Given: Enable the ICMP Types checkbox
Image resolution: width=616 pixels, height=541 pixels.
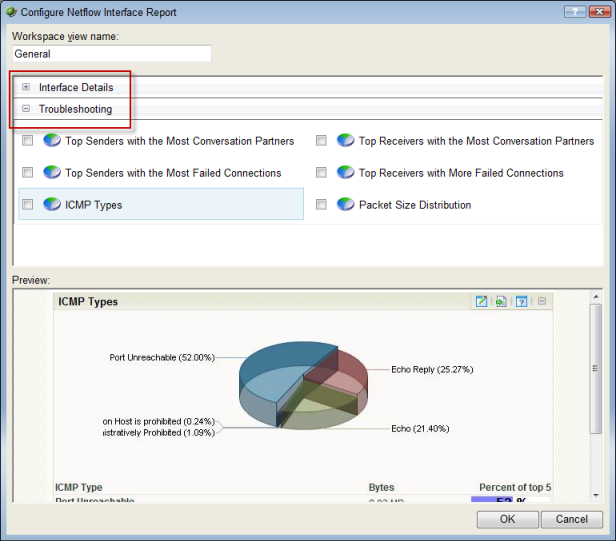Looking at the screenshot, I should (x=28, y=205).
